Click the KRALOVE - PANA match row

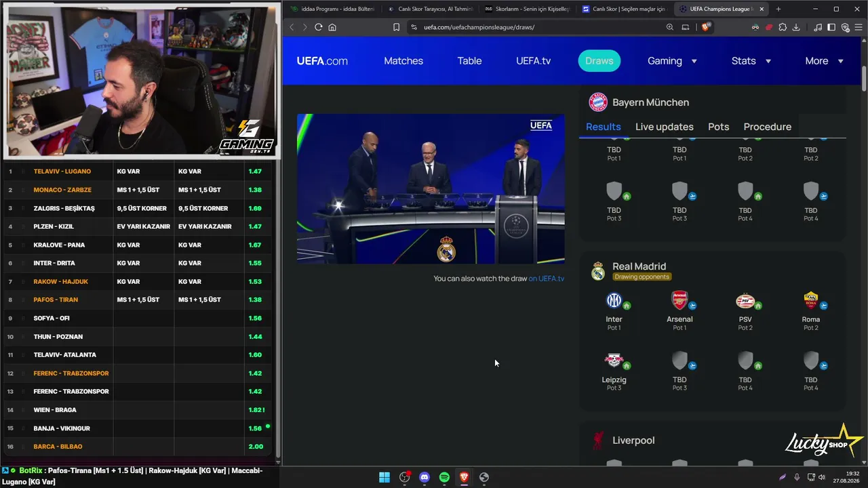click(138, 245)
